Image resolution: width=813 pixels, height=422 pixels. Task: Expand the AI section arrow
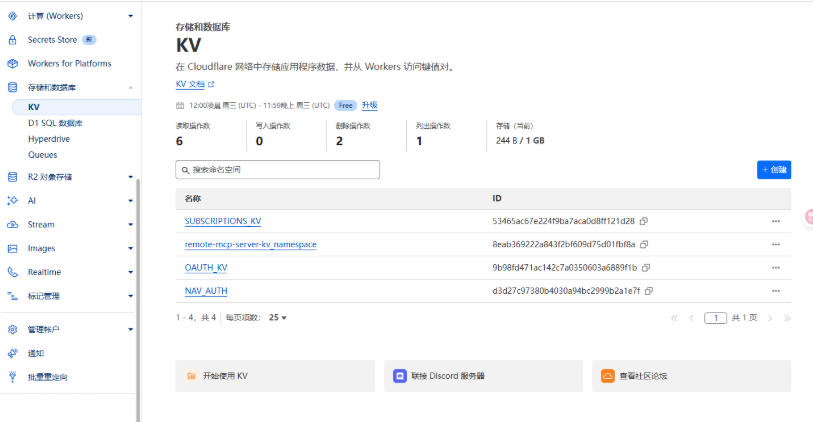coord(131,201)
